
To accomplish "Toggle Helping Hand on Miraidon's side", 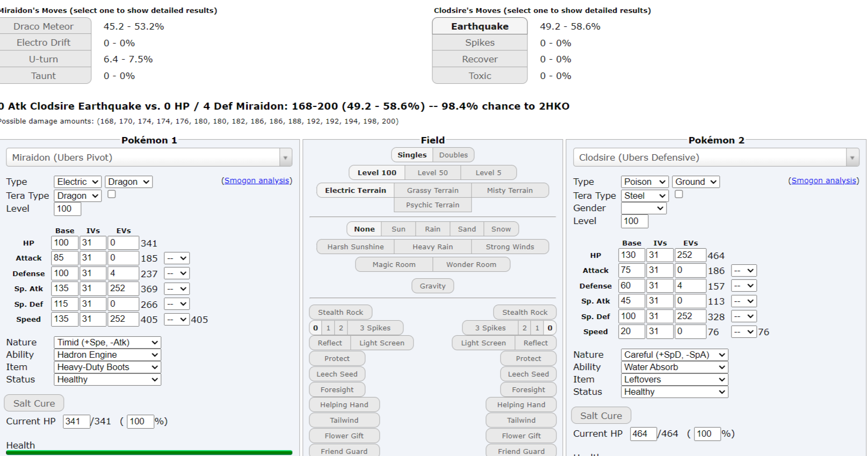I will [344, 404].
